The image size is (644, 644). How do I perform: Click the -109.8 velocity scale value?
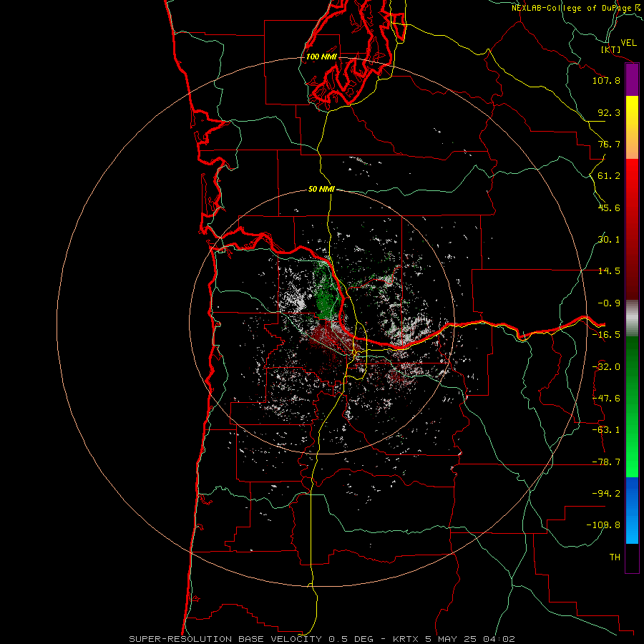603,525
